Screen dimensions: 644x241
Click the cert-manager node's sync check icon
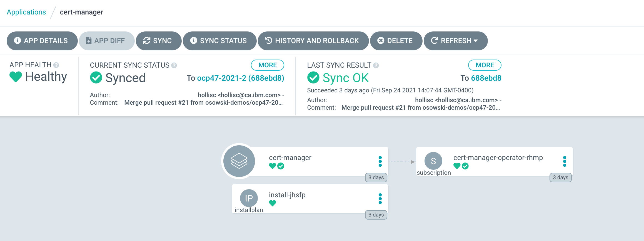(281, 166)
